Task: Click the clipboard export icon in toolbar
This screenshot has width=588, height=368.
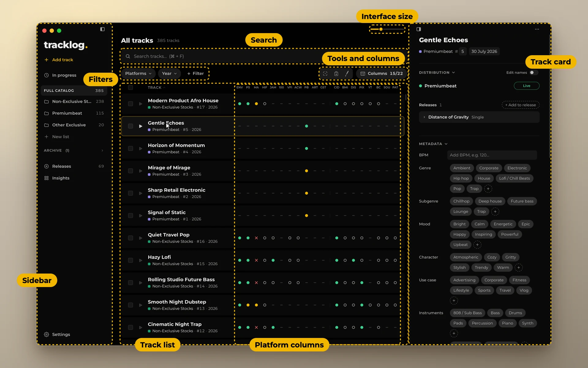Action: pyautogui.click(x=336, y=74)
